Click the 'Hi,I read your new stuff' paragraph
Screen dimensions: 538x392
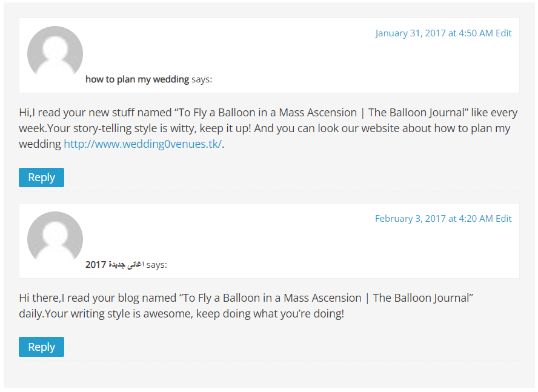coord(268,128)
